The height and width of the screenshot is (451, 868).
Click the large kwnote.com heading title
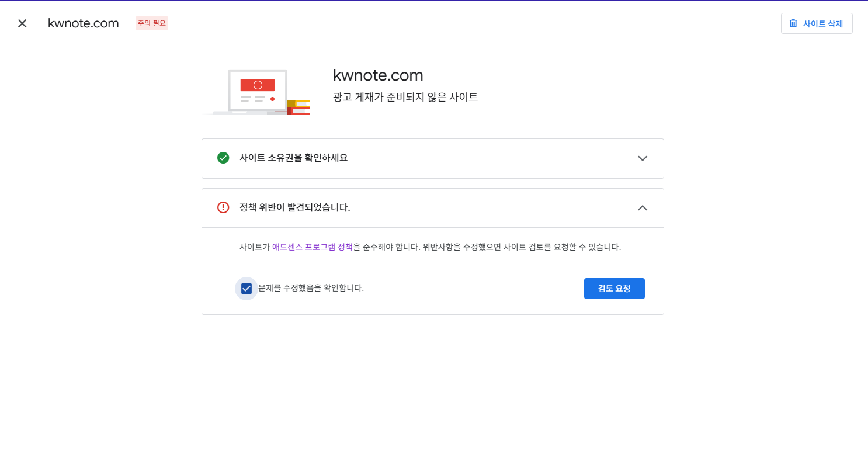pos(378,75)
